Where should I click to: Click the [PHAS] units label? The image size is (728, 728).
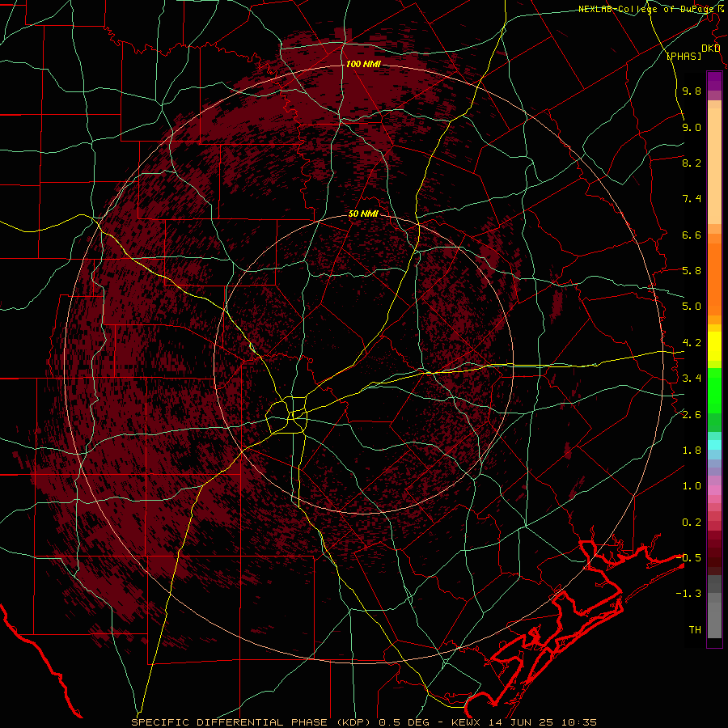click(x=684, y=56)
